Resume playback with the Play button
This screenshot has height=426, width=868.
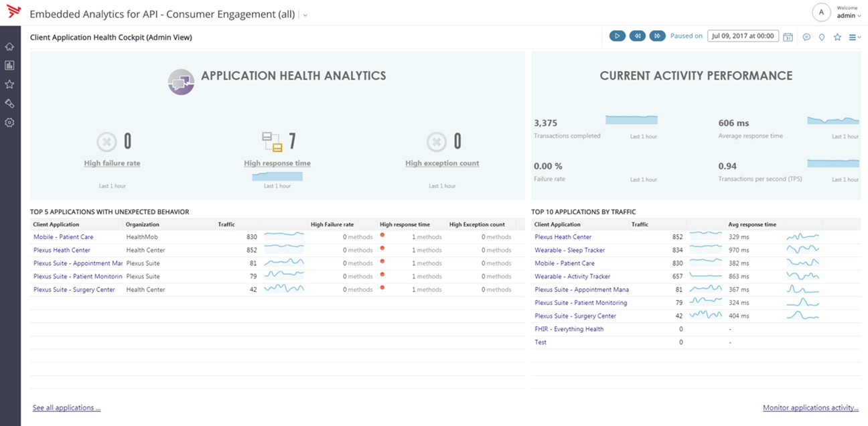click(x=617, y=35)
